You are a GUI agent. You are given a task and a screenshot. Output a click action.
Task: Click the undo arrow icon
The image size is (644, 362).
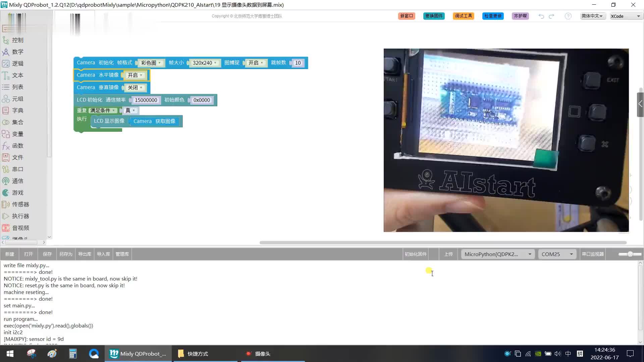[541, 16]
